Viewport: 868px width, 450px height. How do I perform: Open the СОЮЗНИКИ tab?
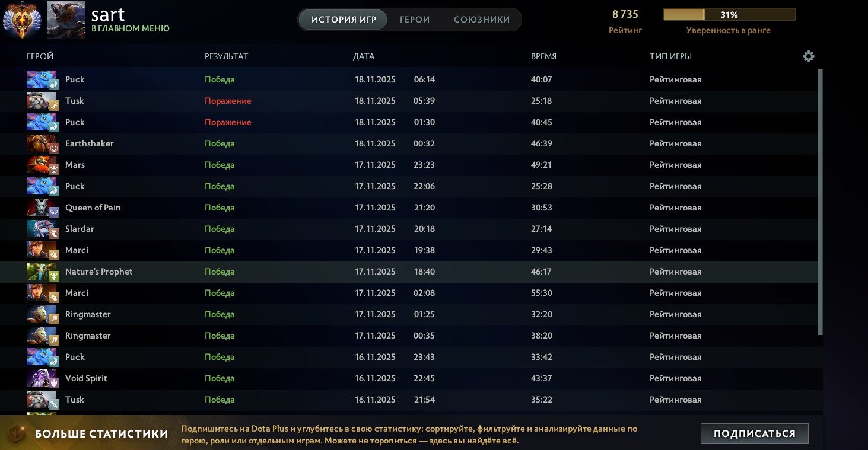pos(483,19)
